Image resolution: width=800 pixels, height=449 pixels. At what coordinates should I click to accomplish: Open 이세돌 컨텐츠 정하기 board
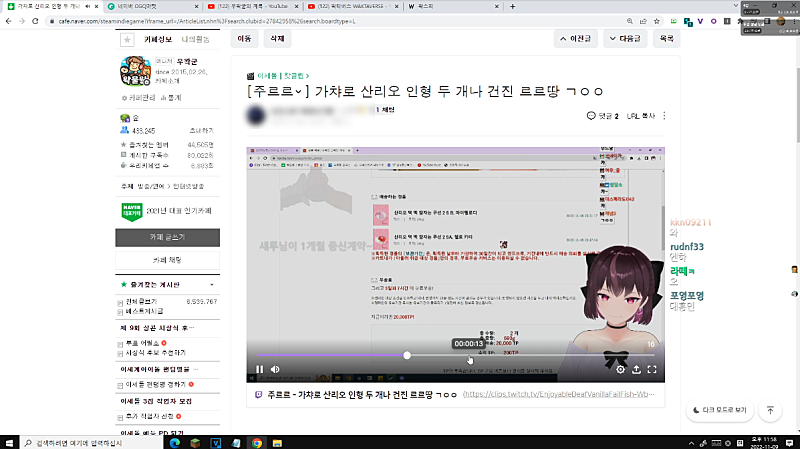coord(156,384)
